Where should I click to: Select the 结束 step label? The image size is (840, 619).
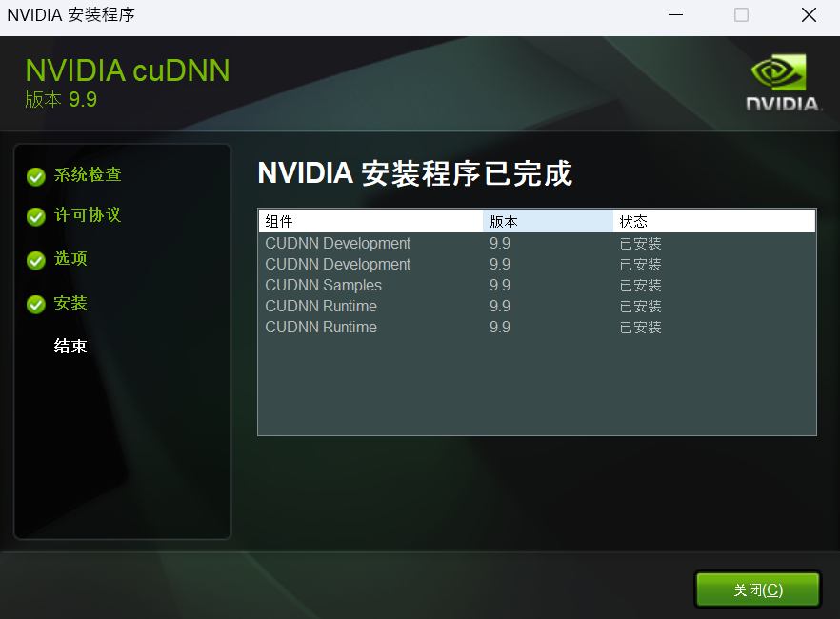[x=70, y=346]
